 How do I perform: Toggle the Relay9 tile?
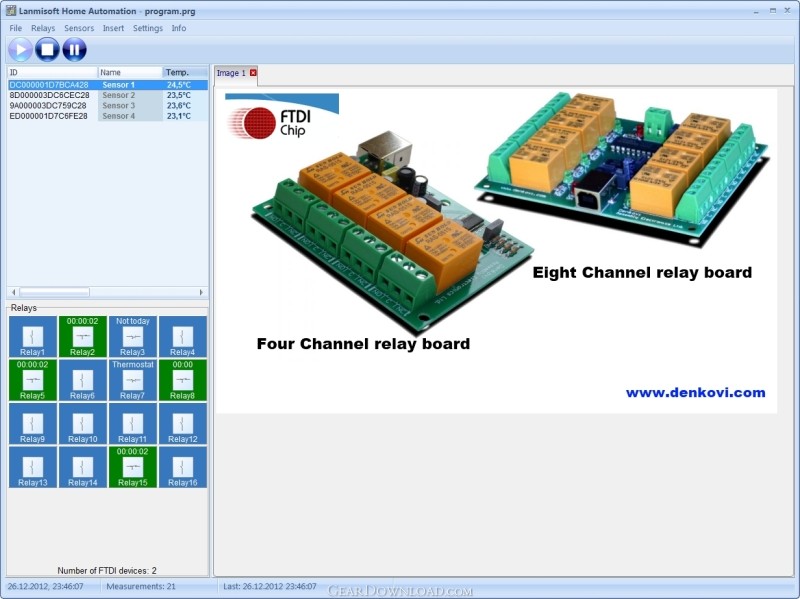(33, 423)
